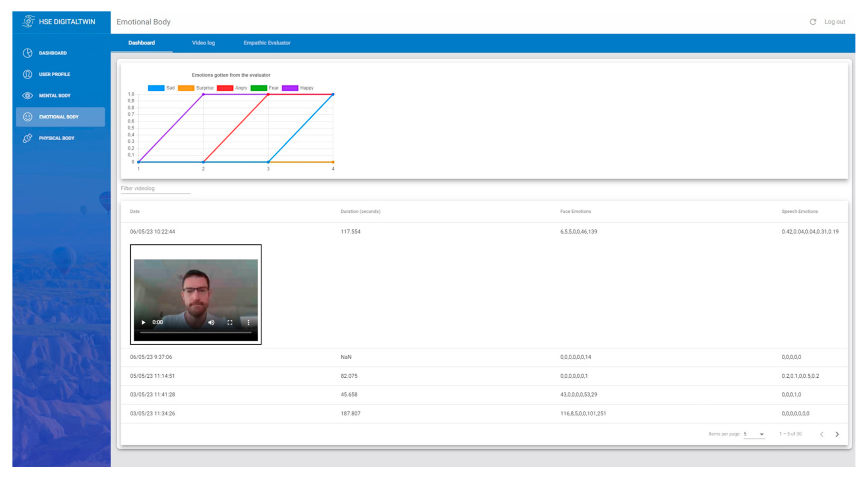Open the video player three-dot menu
This screenshot has width=868, height=478.
coord(248,322)
